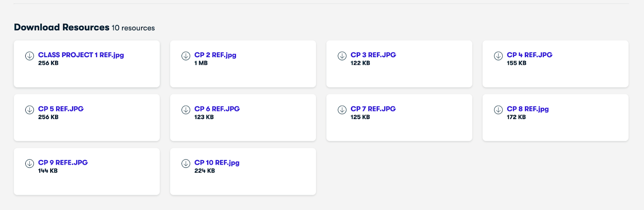The height and width of the screenshot is (210, 644).
Task: Select the CP 8 REF.jpg file link
Action: pyautogui.click(x=528, y=109)
